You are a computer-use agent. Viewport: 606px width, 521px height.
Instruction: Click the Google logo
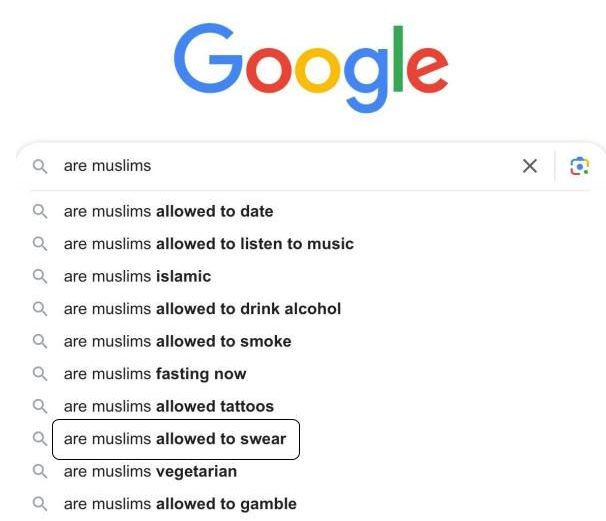pos(311,68)
